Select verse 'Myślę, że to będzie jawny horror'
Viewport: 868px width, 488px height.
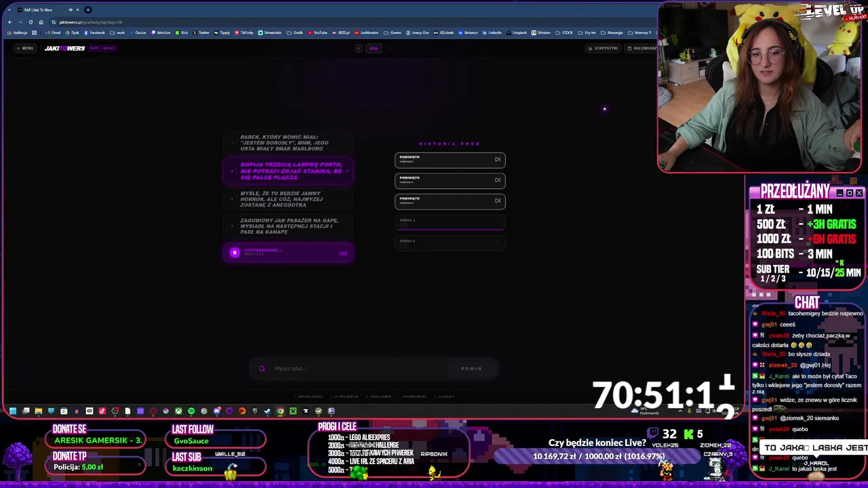[288, 199]
